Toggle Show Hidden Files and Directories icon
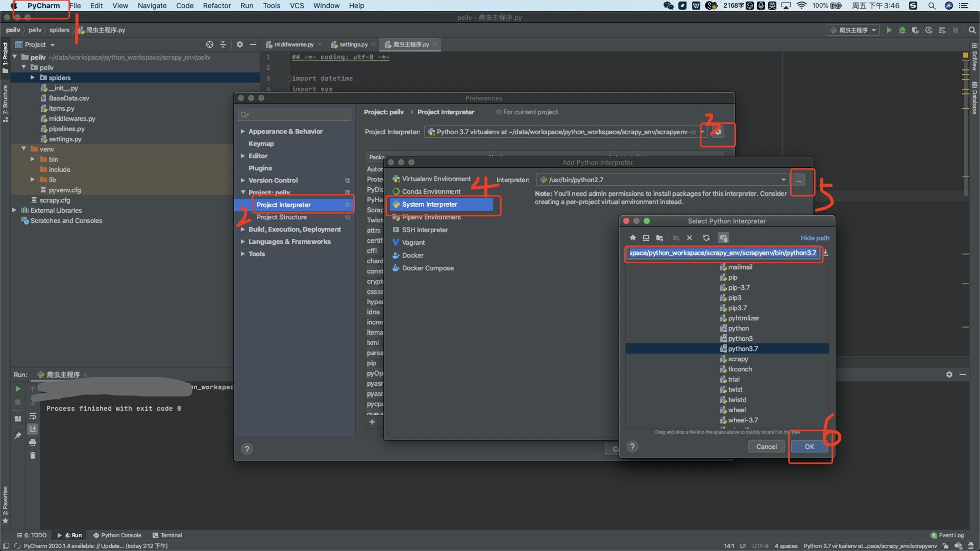 [723, 238]
